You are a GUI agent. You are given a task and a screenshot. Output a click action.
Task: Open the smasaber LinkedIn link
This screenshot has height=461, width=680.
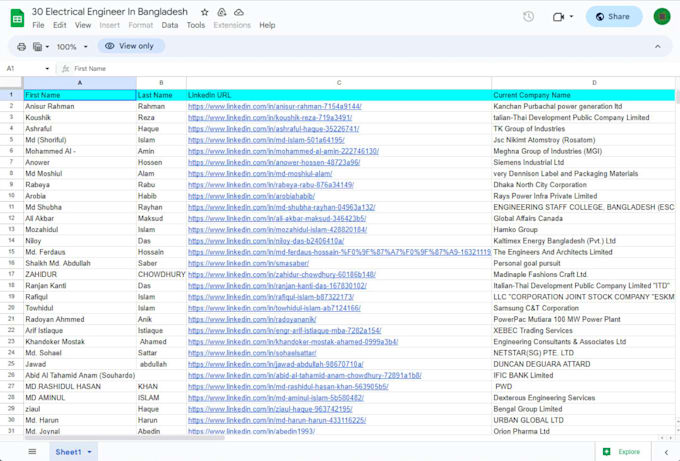248,263
